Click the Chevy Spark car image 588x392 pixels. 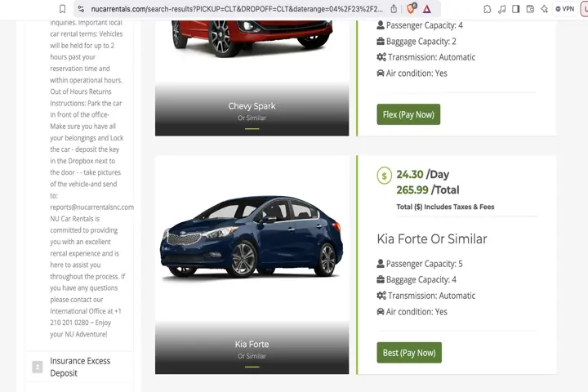[x=252, y=38]
